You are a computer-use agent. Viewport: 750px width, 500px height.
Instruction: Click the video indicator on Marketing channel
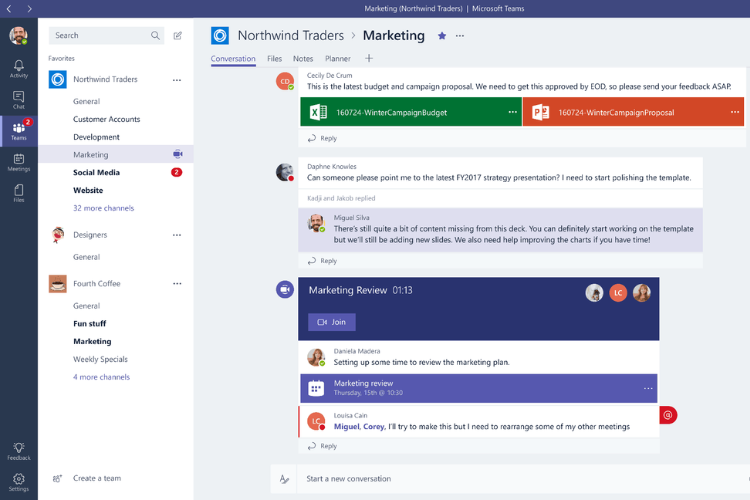point(177,154)
